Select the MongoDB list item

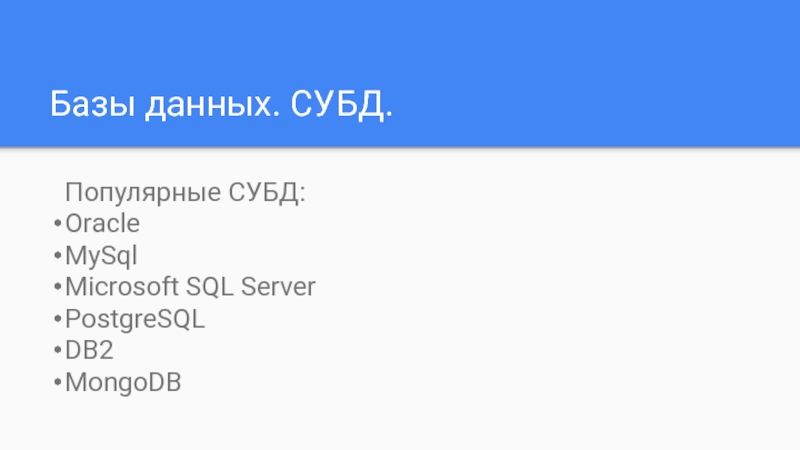(123, 383)
